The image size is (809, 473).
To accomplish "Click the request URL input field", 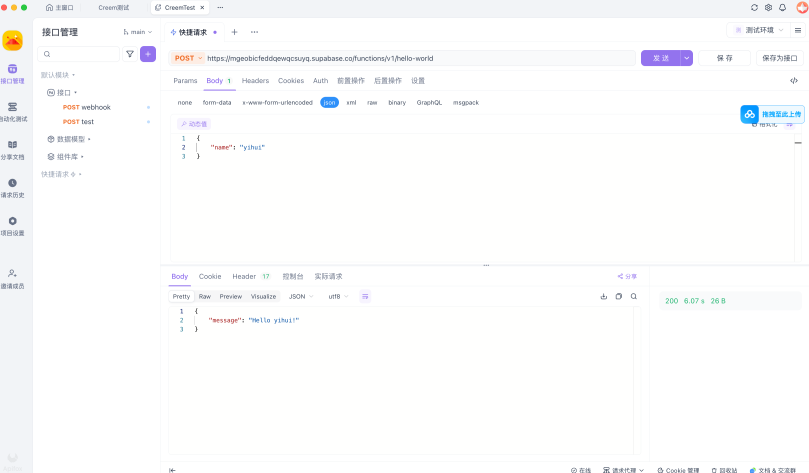I will point(420,58).
